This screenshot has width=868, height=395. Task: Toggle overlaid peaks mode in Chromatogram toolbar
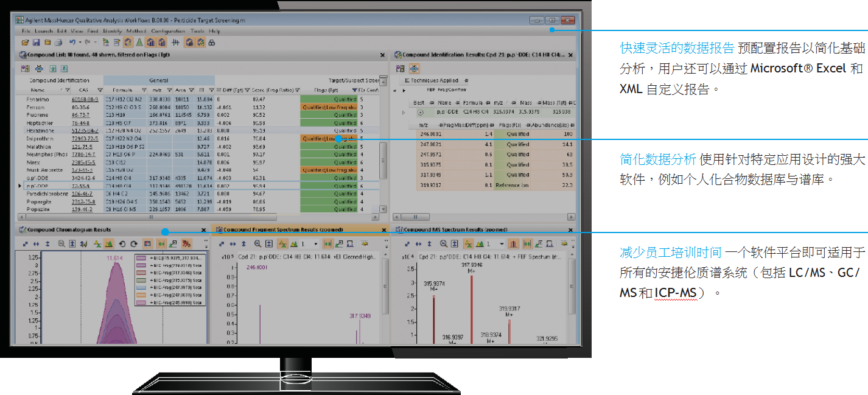click(108, 243)
